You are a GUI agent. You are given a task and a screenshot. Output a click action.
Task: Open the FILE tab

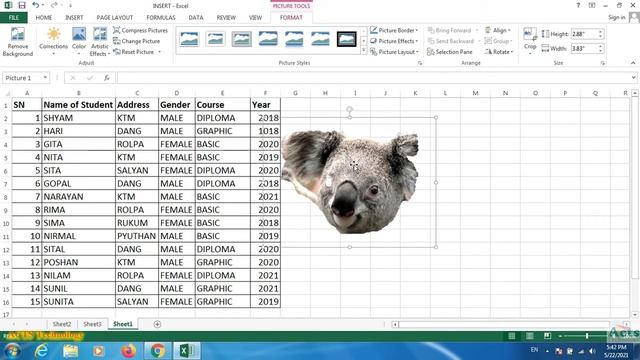click(14, 18)
